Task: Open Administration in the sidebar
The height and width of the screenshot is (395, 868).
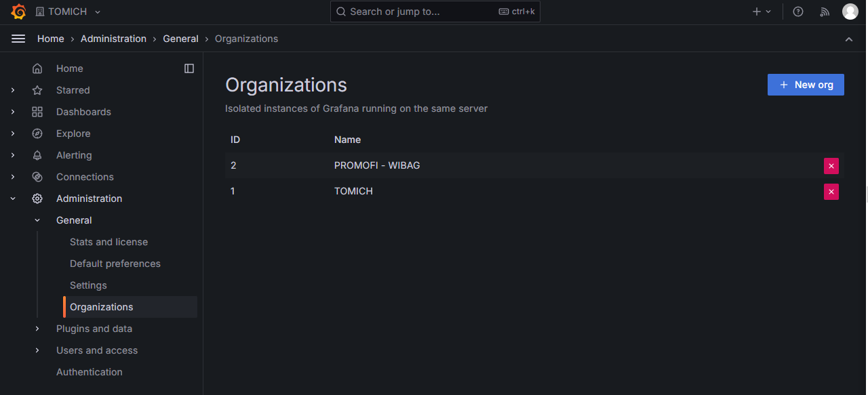Action: pyautogui.click(x=90, y=199)
